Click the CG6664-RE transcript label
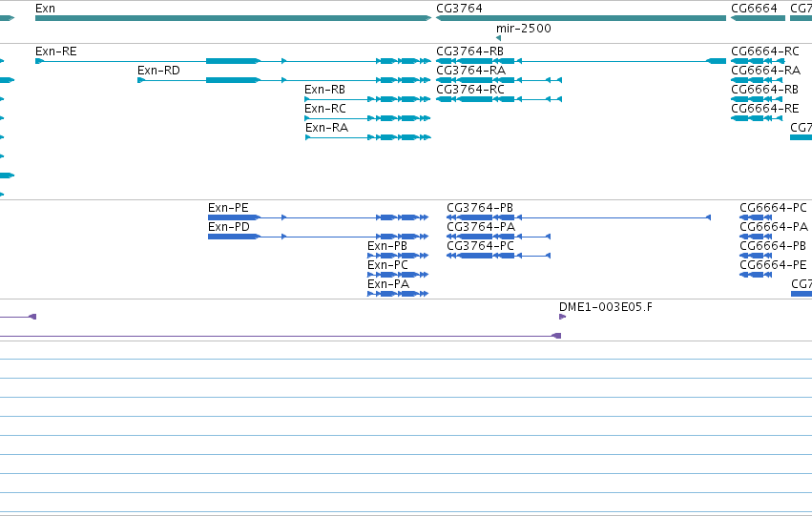 point(765,109)
